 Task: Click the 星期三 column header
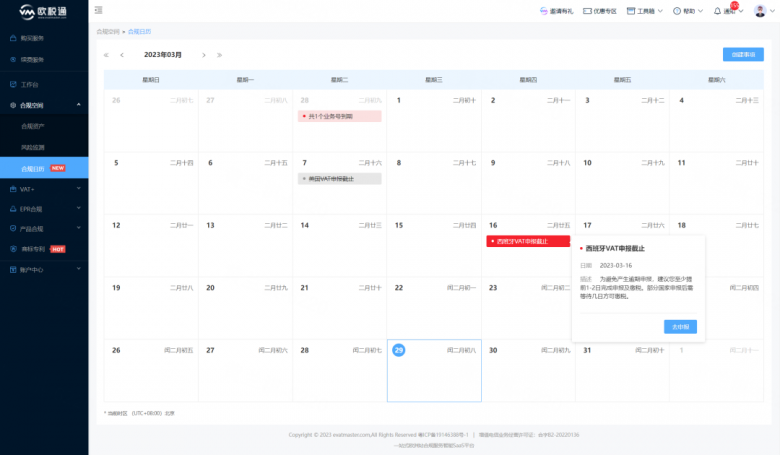(434, 80)
